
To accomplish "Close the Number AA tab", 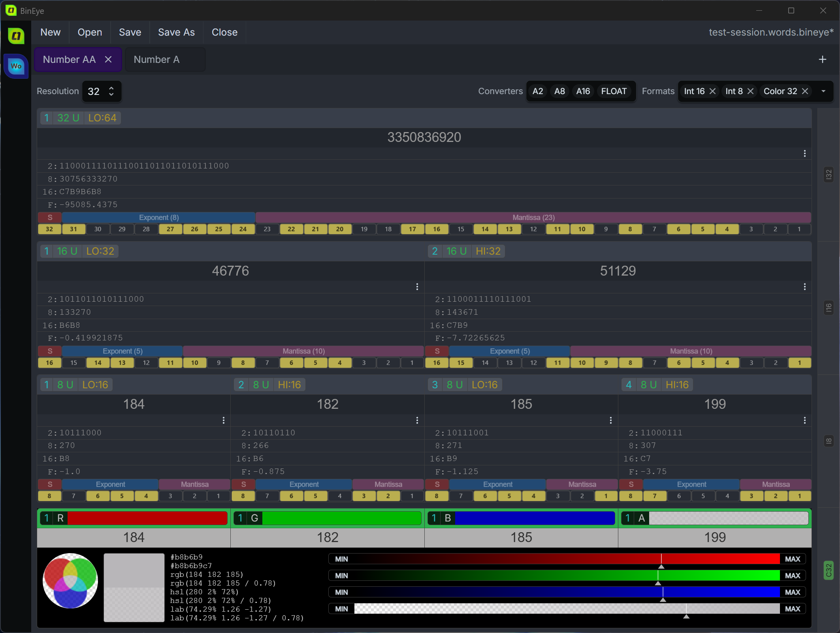I will [108, 59].
